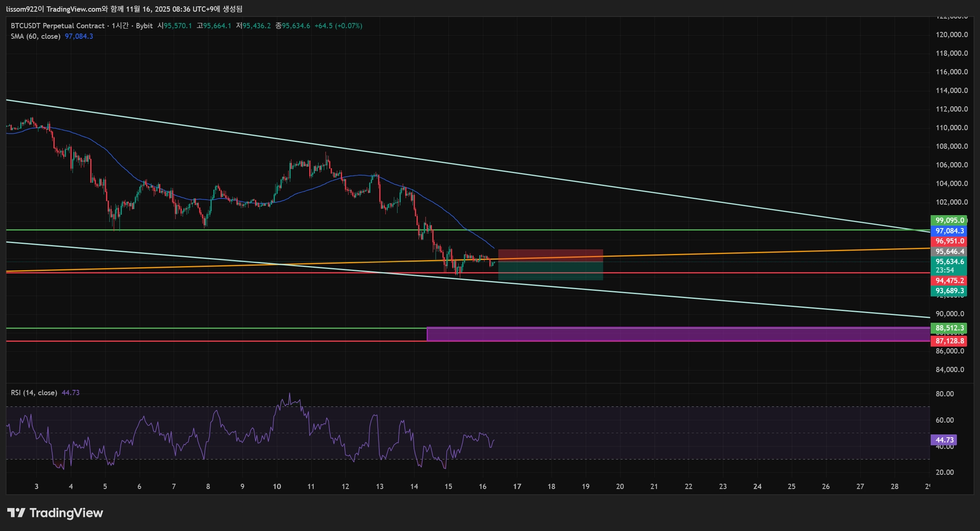Click the purple 44.73 RSI value tag
Screen dimensions: 980x531
coord(944,440)
